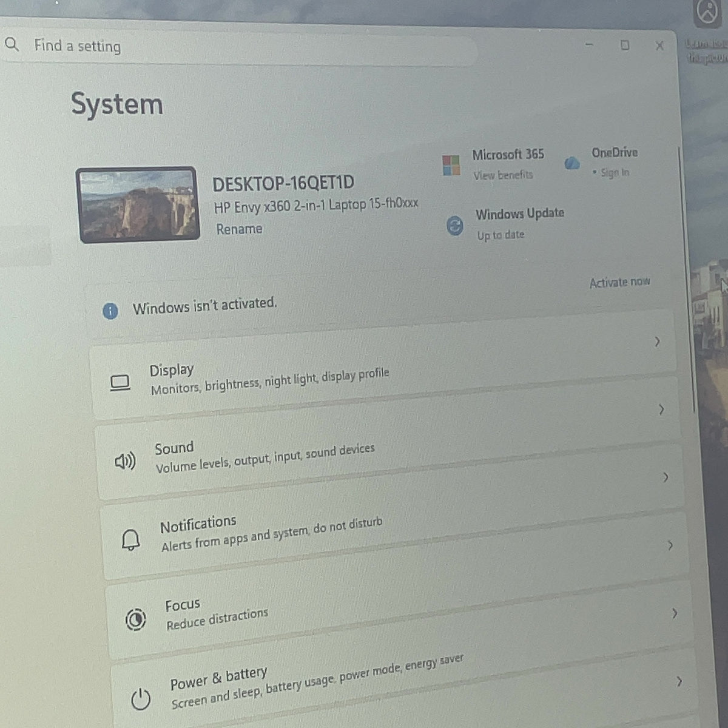
Task: Click the Windows Update sync icon
Action: coord(454,226)
